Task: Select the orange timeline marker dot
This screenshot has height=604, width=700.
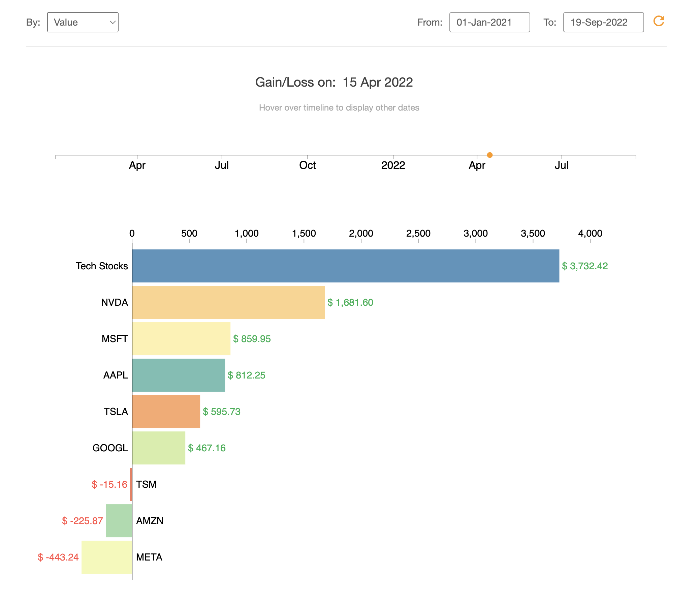Action: (x=489, y=155)
